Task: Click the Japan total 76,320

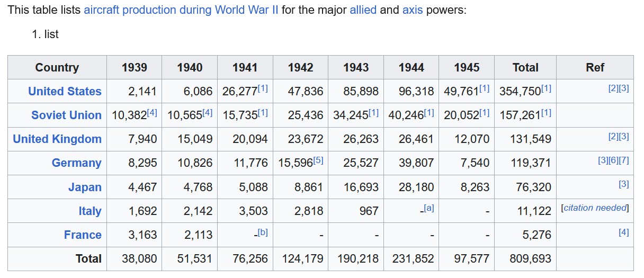Action: click(533, 187)
